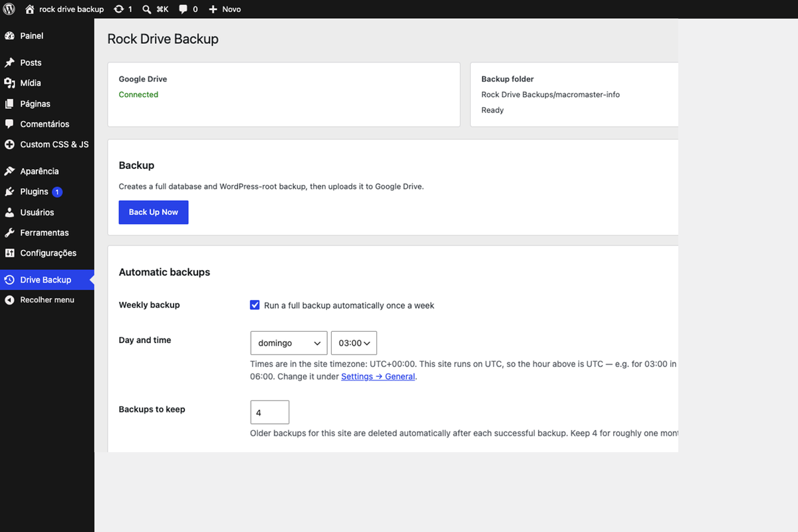Click the search magnifier icon

click(147, 9)
